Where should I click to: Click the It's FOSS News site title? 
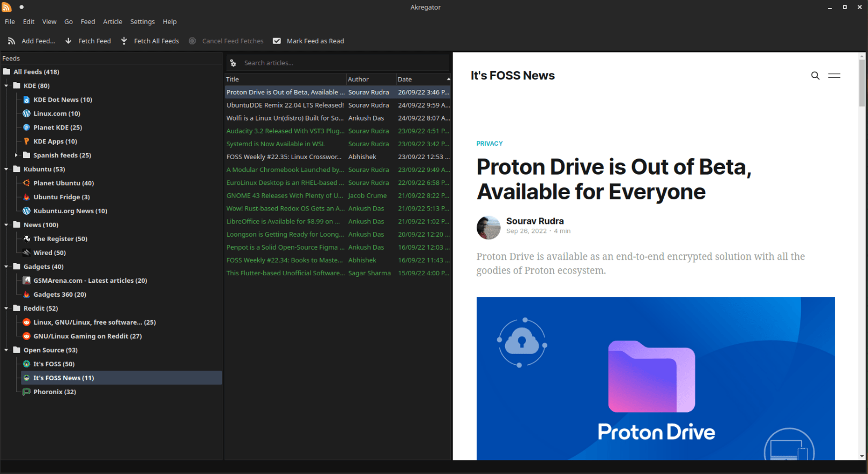513,76
